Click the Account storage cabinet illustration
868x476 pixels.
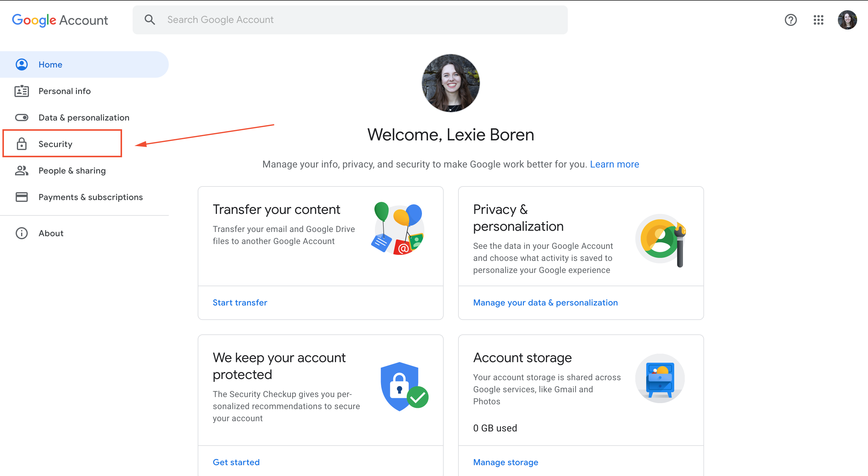(660, 379)
